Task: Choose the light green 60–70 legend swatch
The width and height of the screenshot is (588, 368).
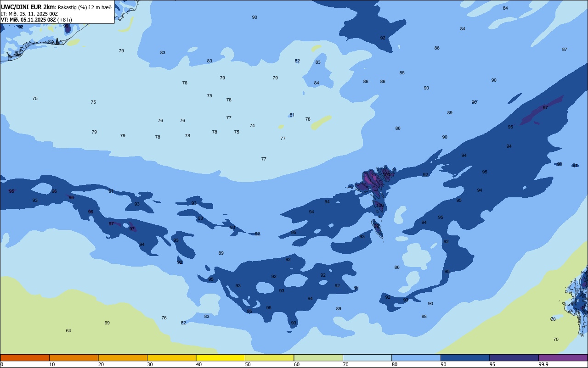Action: [x=318, y=357]
